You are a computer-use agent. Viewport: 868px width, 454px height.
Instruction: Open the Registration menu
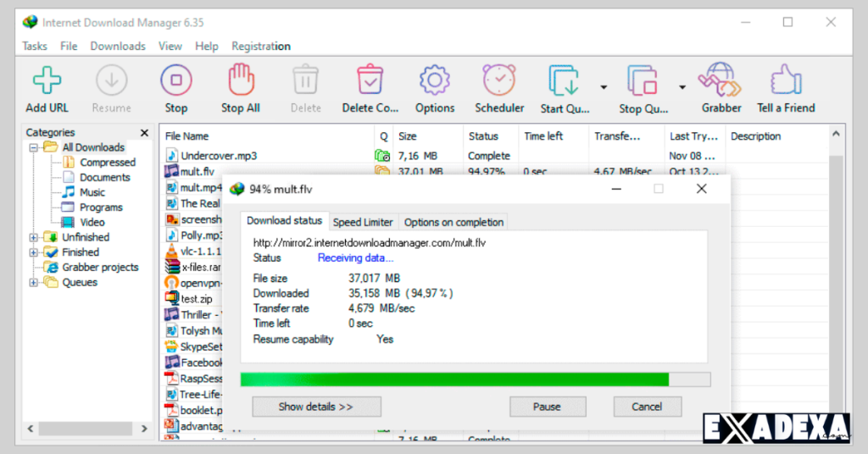coord(261,47)
